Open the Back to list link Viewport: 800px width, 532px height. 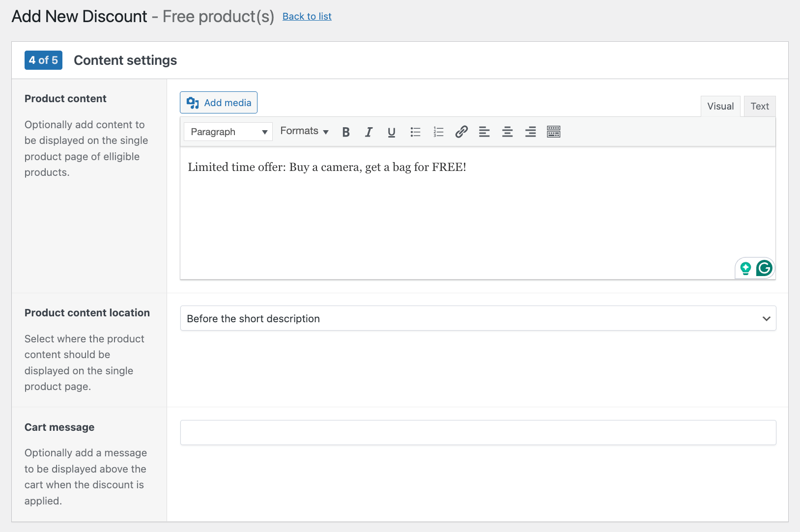[307, 16]
